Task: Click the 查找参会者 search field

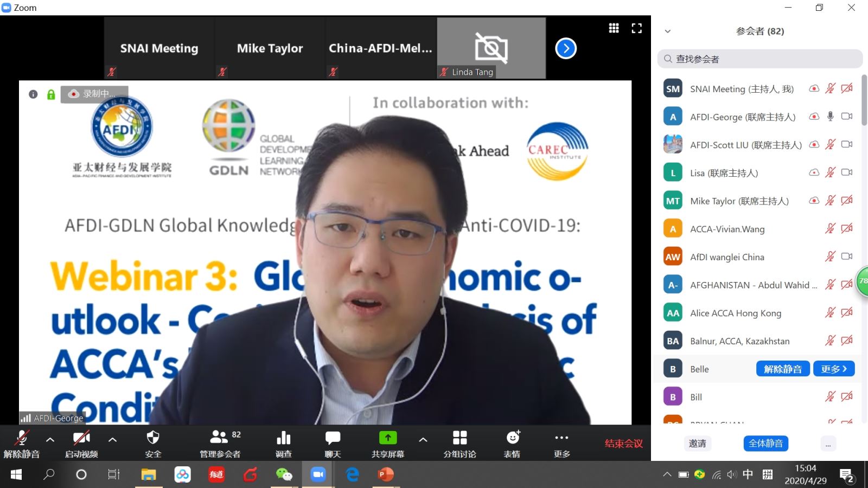Action: pyautogui.click(x=759, y=59)
